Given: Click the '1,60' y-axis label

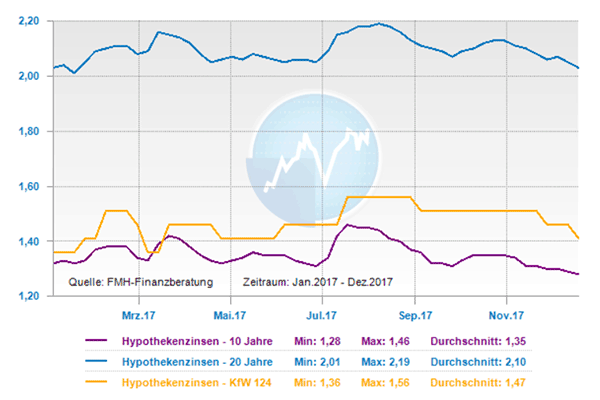Looking at the screenshot, I should (29, 186).
